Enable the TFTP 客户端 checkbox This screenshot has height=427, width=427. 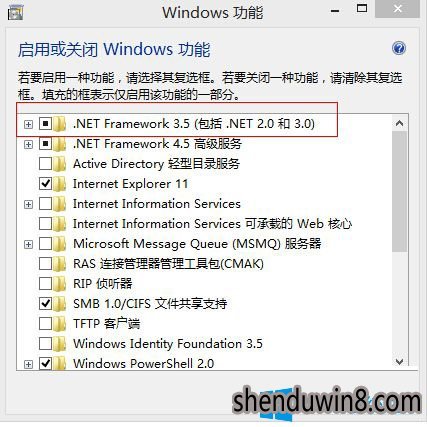45,324
